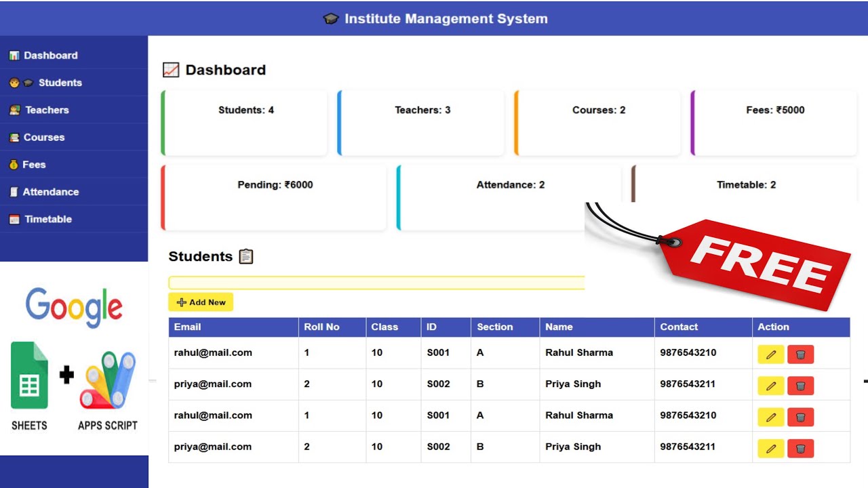Open the Fees: ₹5000 summary card
This screenshot has width=868, height=488.
click(x=774, y=123)
